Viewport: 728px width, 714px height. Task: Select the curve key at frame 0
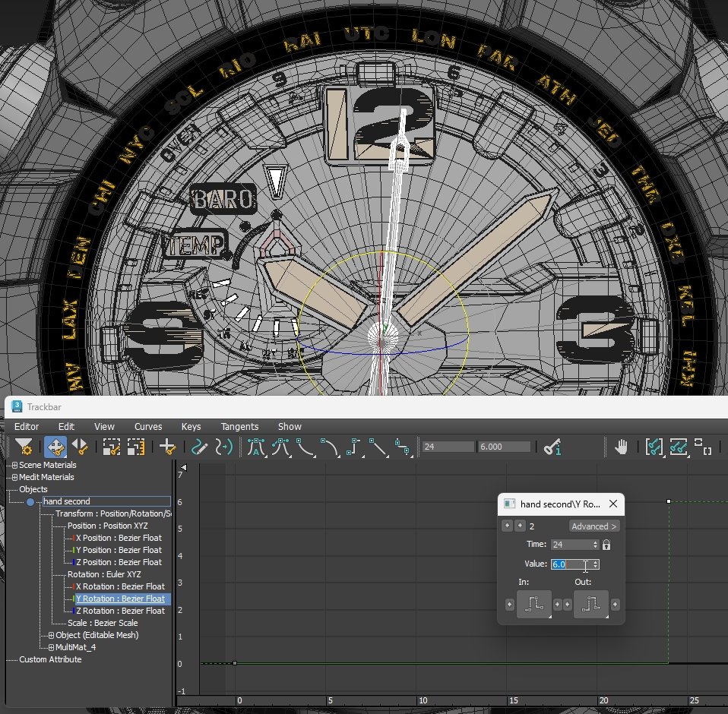click(x=235, y=663)
